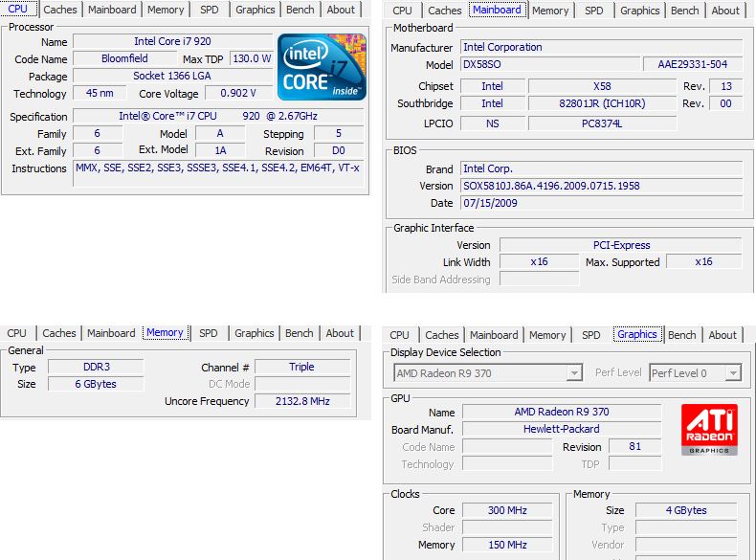Open Graphics tab in CPU panel

pyautogui.click(x=256, y=10)
